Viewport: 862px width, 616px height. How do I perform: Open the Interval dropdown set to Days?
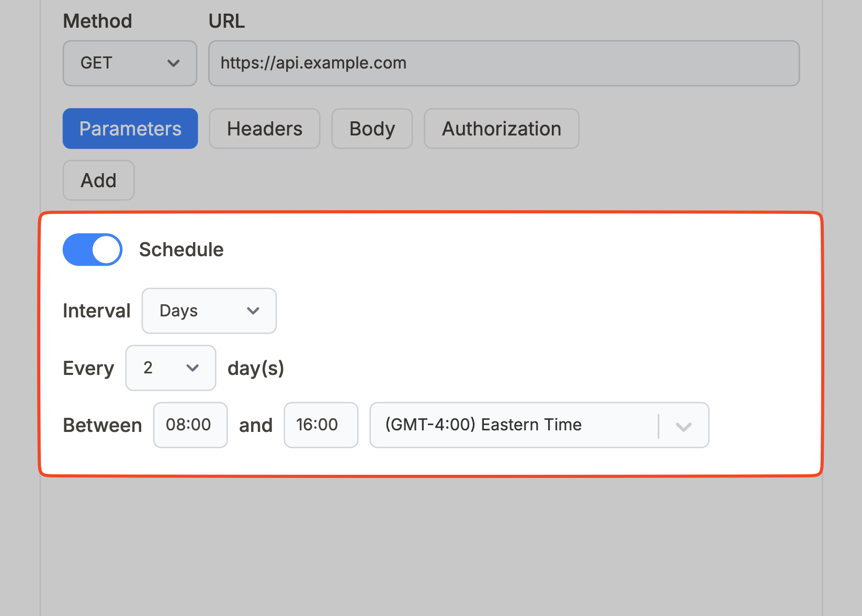pos(208,311)
